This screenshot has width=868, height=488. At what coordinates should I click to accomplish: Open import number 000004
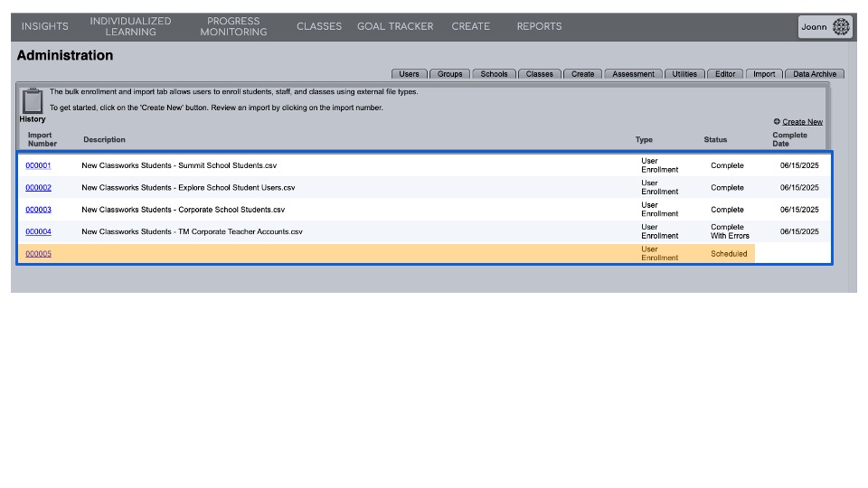click(38, 232)
